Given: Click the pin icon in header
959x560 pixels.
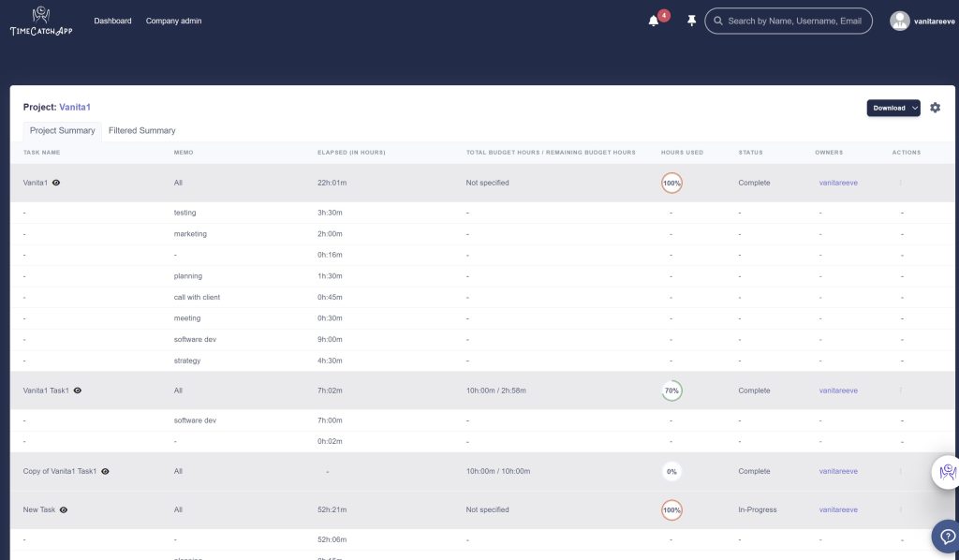Looking at the screenshot, I should tap(691, 21).
